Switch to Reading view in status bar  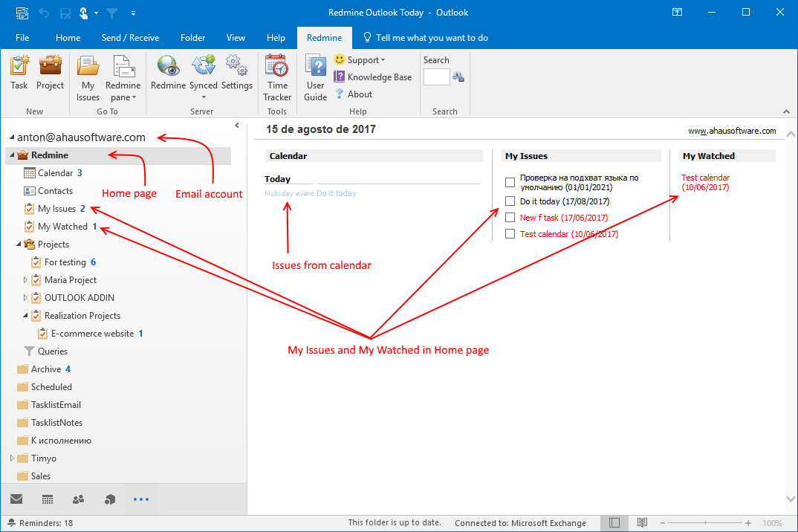tap(642, 523)
